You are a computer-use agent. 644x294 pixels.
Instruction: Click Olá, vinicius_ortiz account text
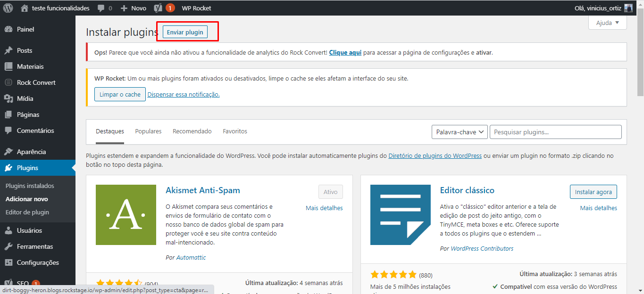(598, 8)
